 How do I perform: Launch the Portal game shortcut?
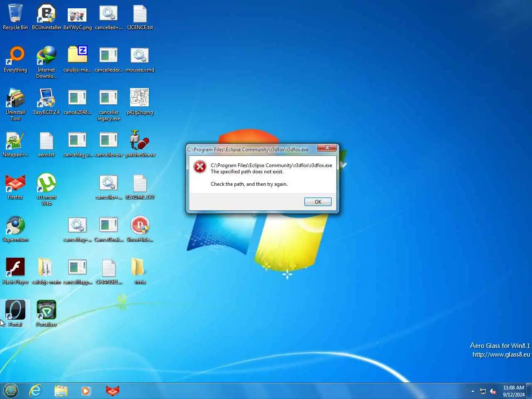[15, 314]
